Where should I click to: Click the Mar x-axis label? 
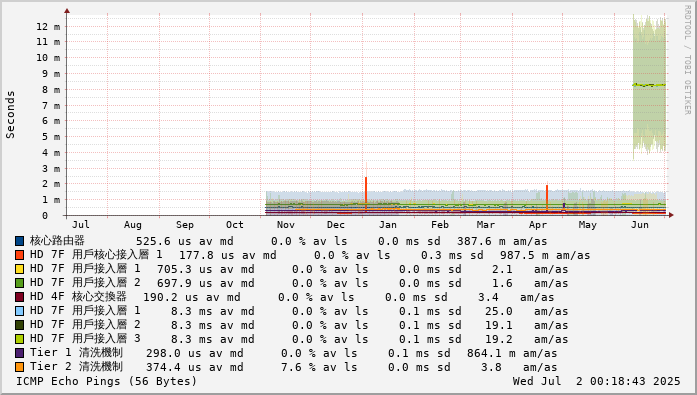click(x=485, y=225)
